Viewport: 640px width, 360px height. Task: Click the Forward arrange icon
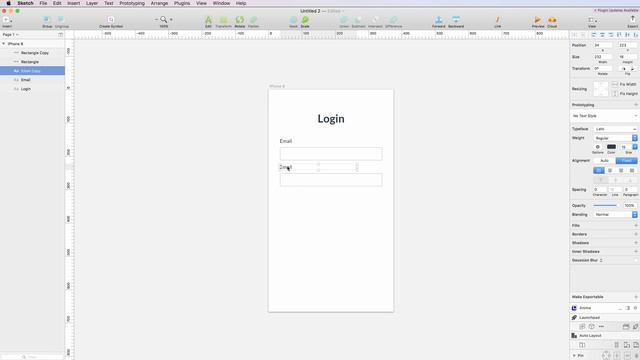(x=438, y=20)
